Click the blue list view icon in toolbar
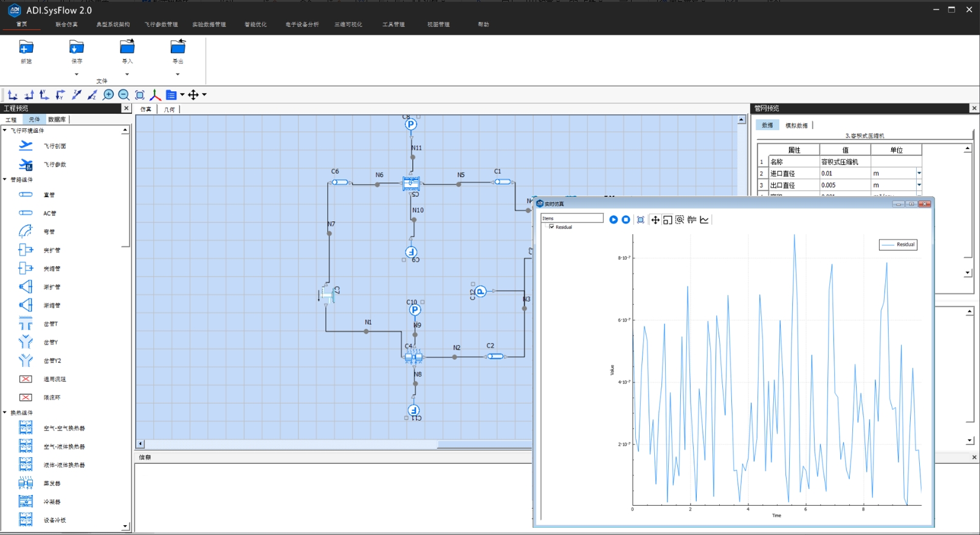 [x=171, y=95]
